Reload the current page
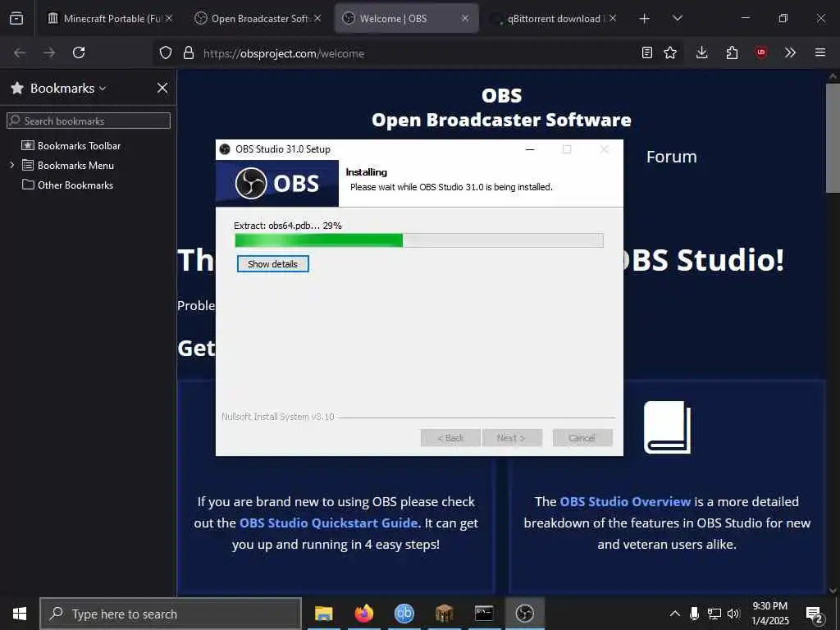The image size is (840, 630). [x=79, y=52]
